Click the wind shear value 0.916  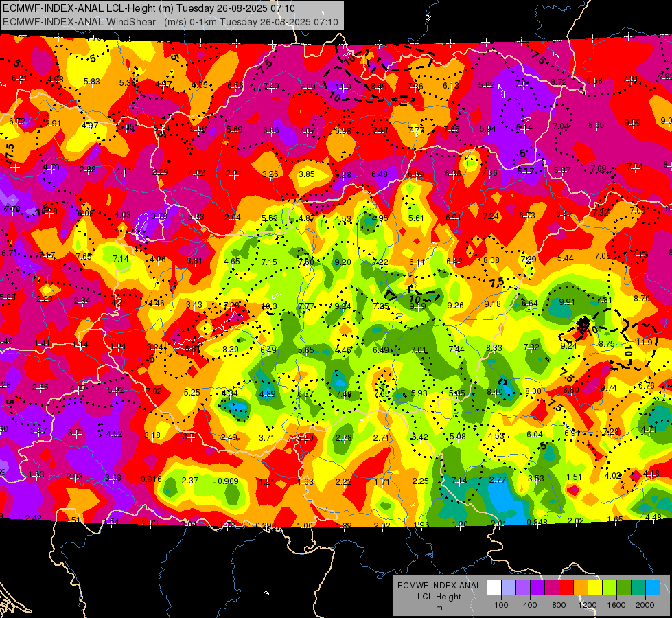tap(151, 479)
